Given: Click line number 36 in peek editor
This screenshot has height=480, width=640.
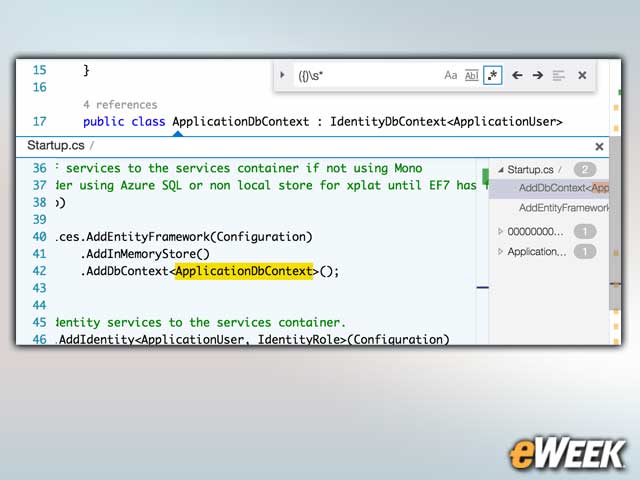Looking at the screenshot, I should click(x=40, y=168).
